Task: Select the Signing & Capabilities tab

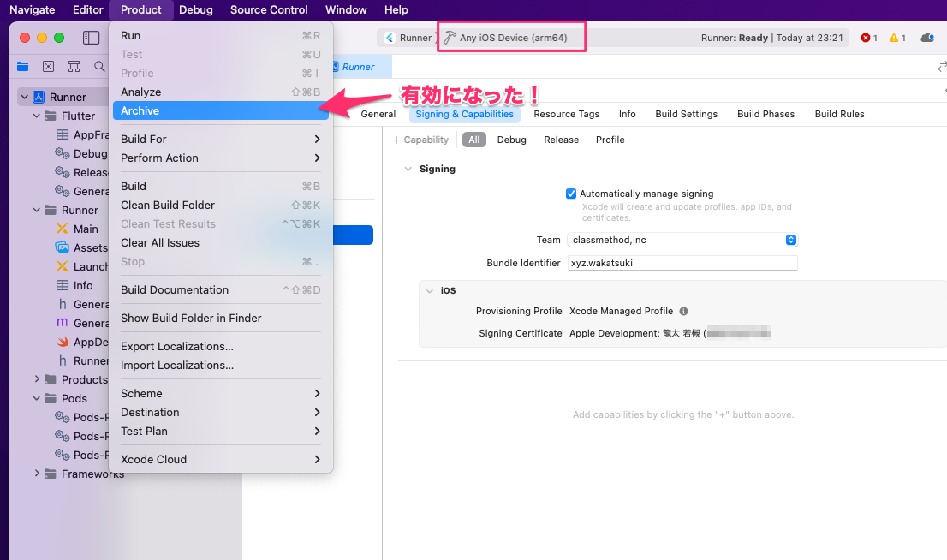Action: 464,114
